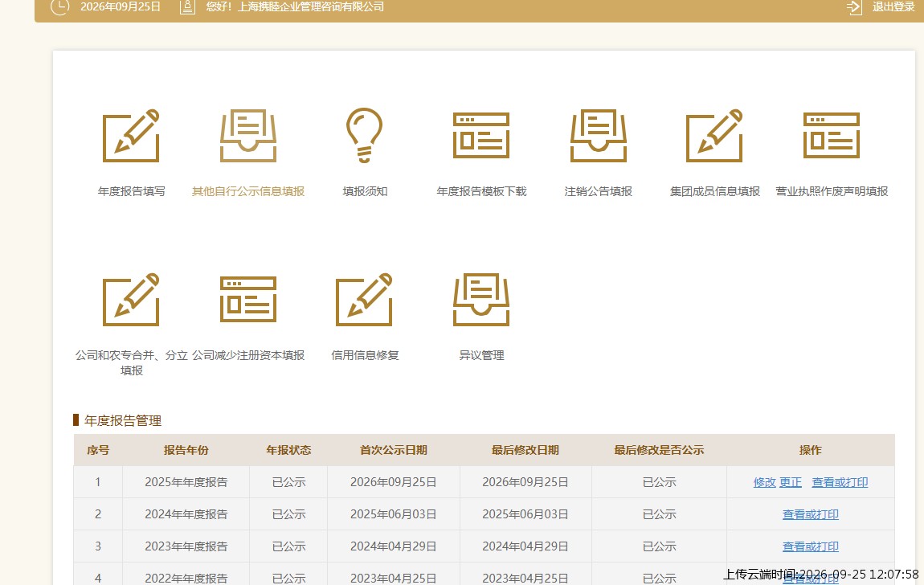Click the header date 2026年09月25日
The width and height of the screenshot is (924, 585).
coord(121,6)
